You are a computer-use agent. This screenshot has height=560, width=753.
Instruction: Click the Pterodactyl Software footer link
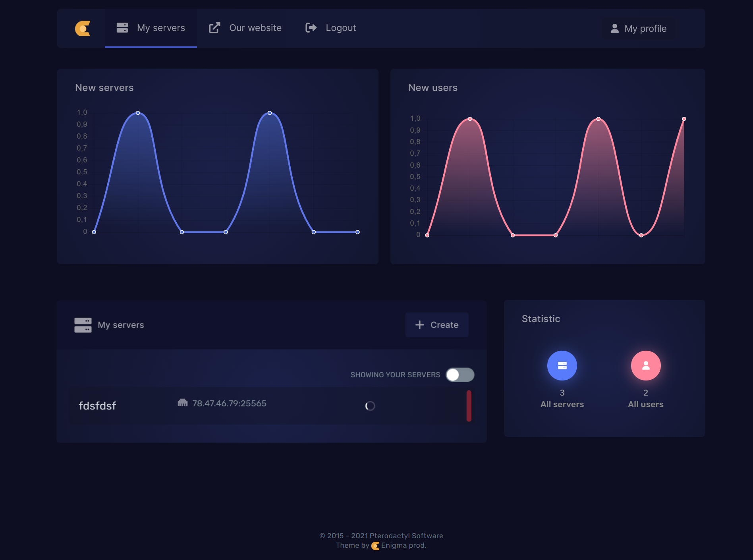pyautogui.click(x=406, y=536)
